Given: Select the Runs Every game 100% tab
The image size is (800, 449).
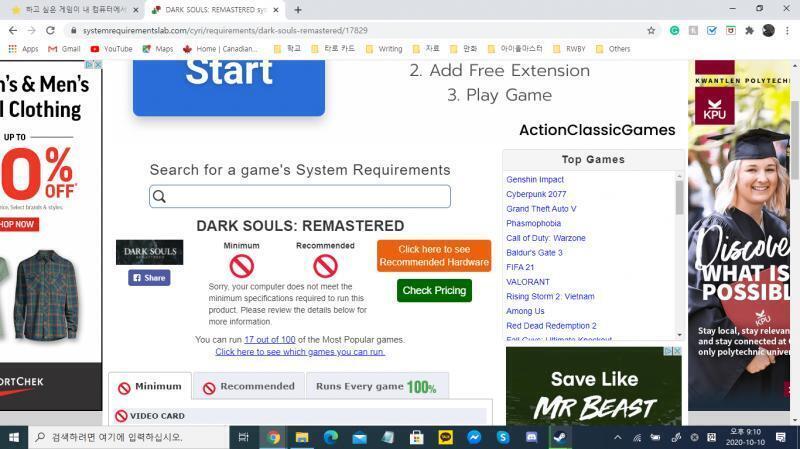Looking at the screenshot, I should click(377, 387).
